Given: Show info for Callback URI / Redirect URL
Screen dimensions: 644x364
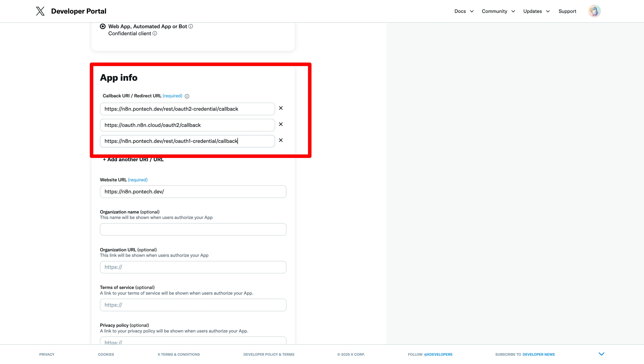Looking at the screenshot, I should [187, 96].
